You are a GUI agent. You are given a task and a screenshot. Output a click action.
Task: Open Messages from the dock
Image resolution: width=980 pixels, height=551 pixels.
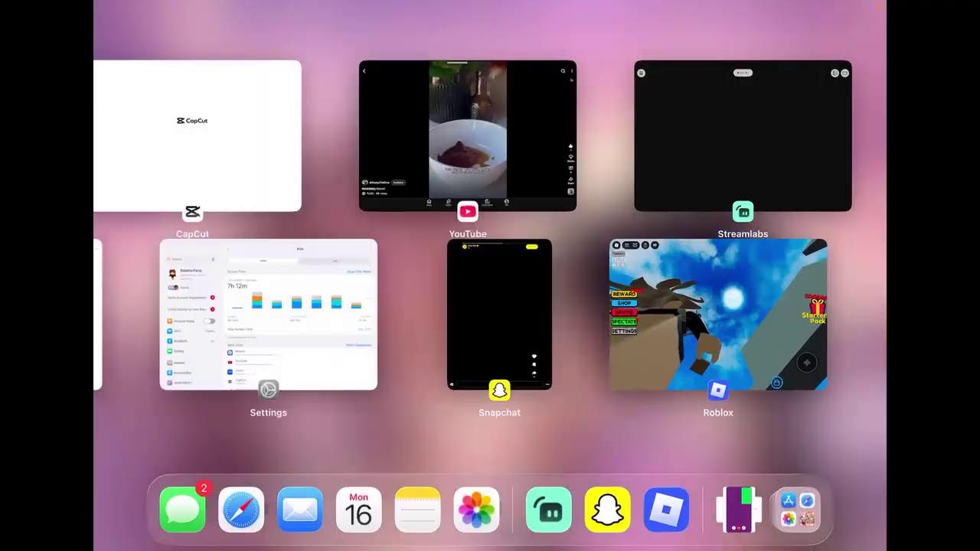183,510
